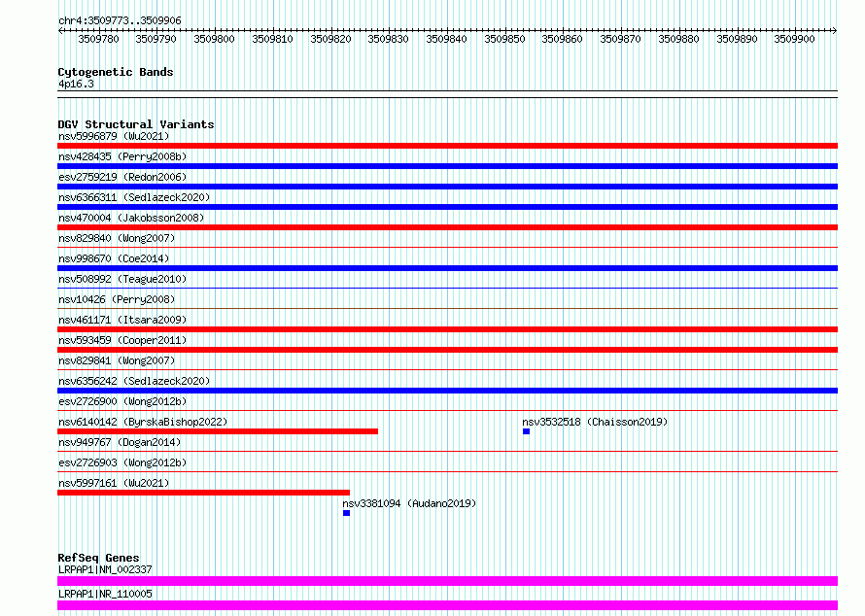Click the nsv829840 (Wong2007) label

pyautogui.click(x=117, y=238)
